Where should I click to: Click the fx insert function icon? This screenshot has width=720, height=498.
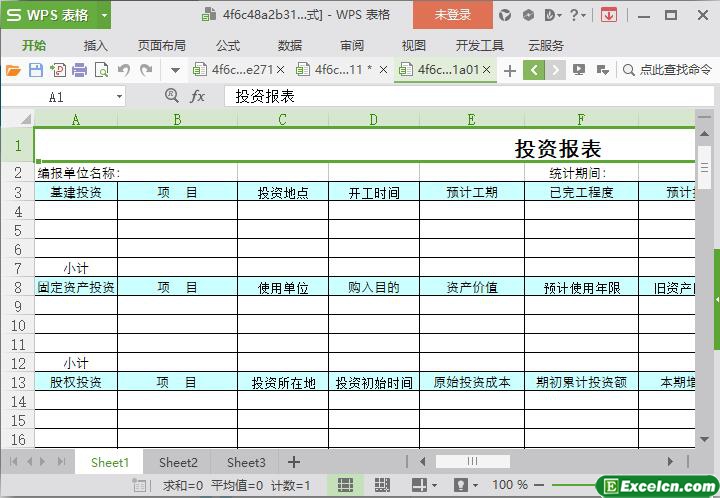point(198,96)
